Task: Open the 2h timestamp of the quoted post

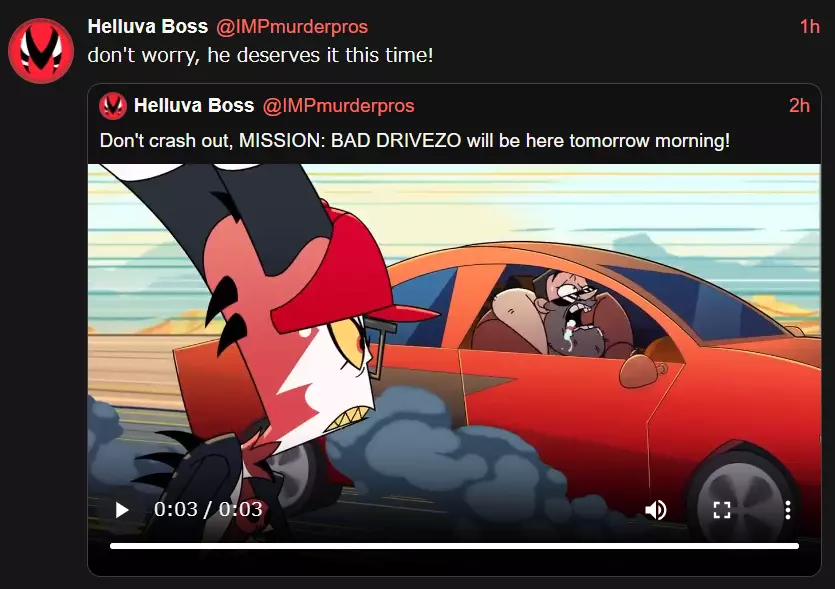Action: coord(799,105)
